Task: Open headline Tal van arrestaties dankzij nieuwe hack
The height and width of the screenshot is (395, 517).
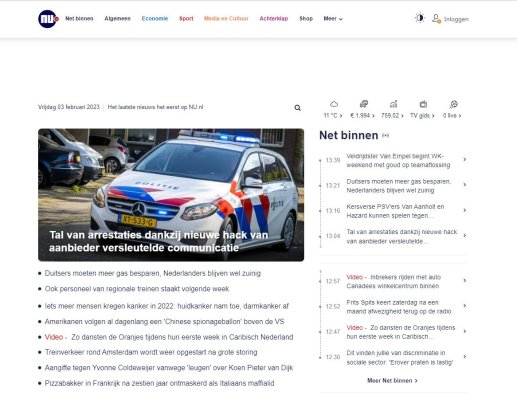Action: [x=159, y=241]
